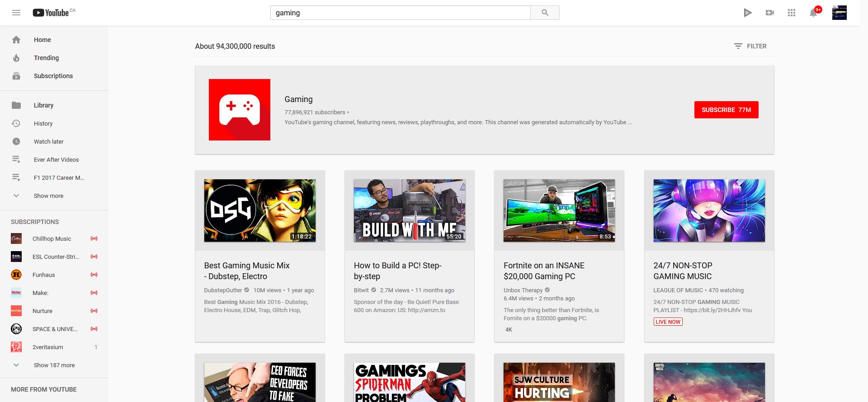Click MORE FROM YOUTUBE heading
The height and width of the screenshot is (402, 868).
tap(44, 389)
